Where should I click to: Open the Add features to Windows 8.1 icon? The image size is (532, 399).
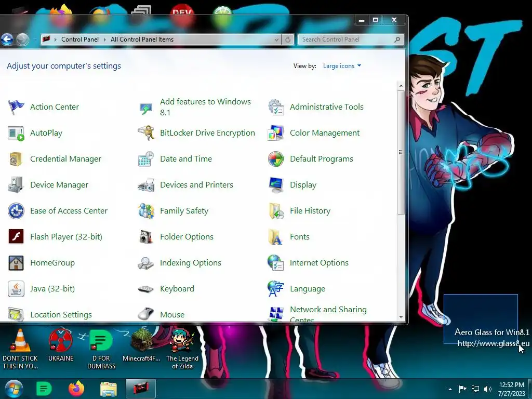[x=146, y=108]
